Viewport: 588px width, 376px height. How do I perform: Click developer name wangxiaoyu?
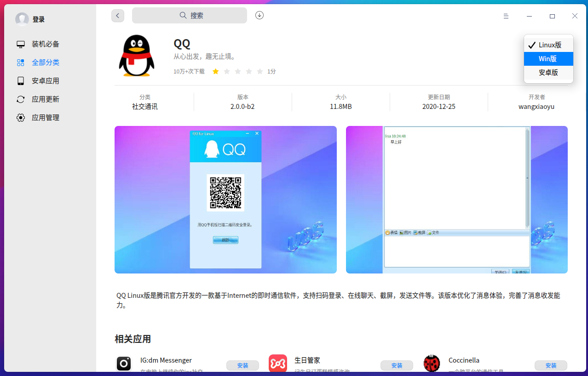click(536, 107)
